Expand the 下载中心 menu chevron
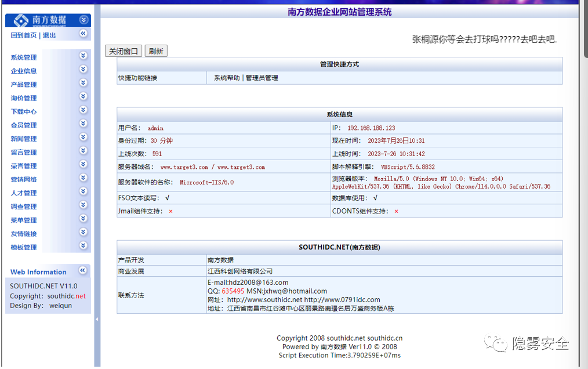Image resolution: width=588 pixels, height=369 pixels. [84, 110]
